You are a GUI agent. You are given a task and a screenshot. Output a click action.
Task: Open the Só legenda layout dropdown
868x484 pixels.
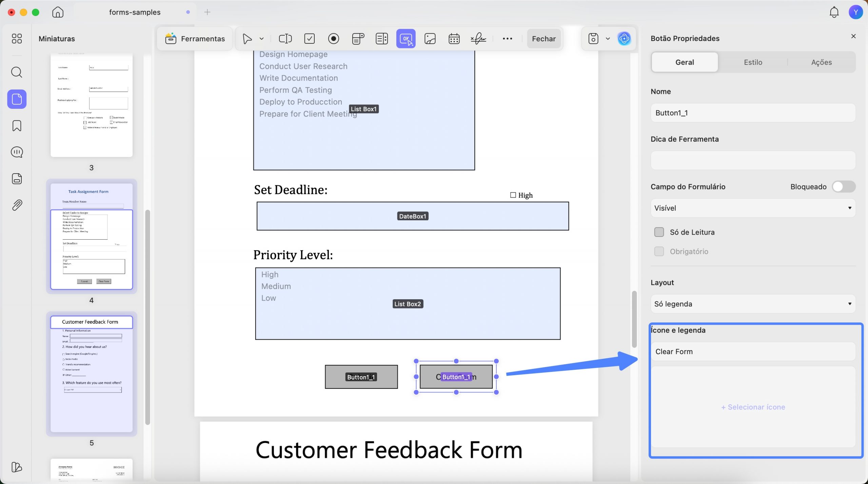click(x=753, y=304)
